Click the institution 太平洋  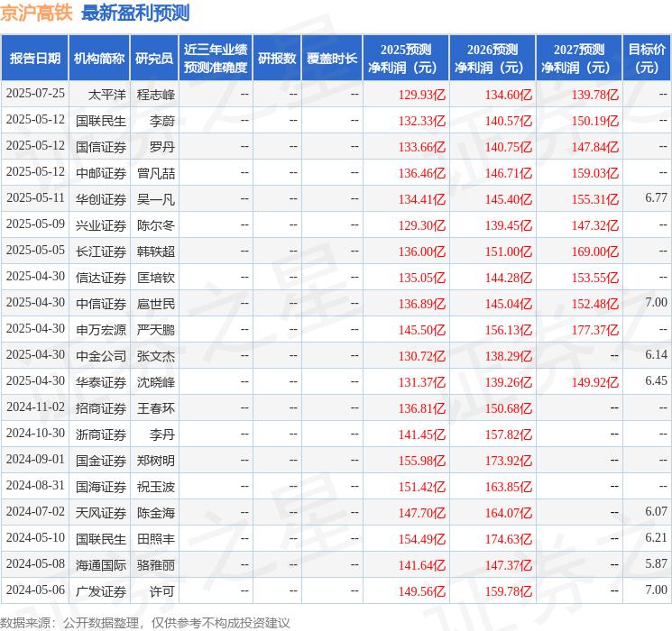107,95
